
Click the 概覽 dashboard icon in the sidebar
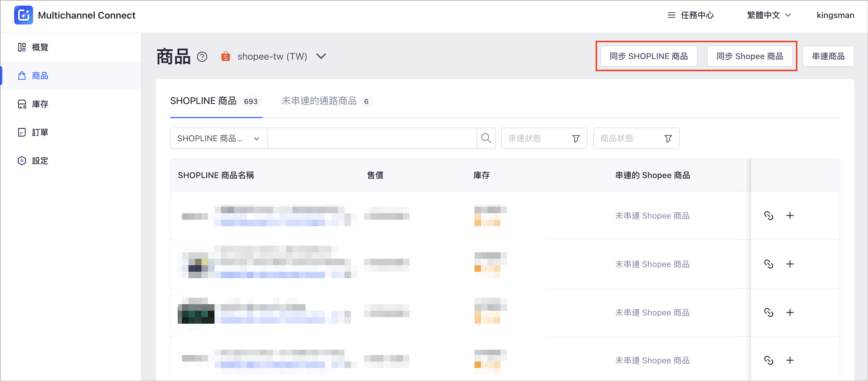click(22, 47)
